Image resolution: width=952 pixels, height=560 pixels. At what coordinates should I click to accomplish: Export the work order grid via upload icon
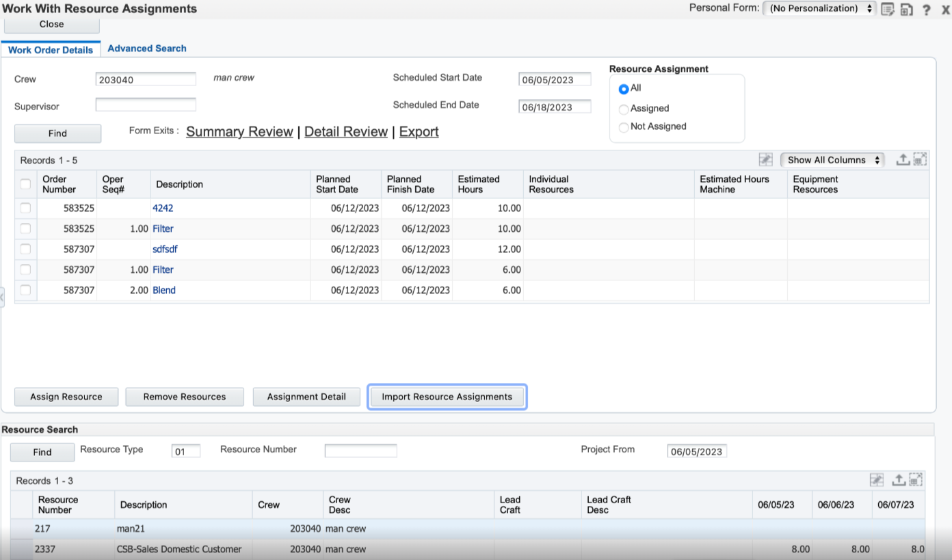(903, 160)
